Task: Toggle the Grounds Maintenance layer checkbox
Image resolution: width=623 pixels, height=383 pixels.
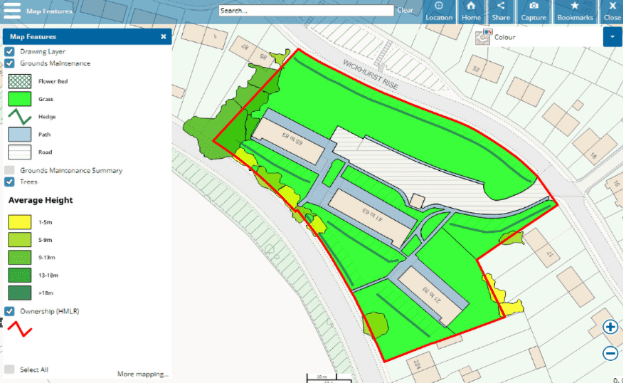Action: (10, 64)
